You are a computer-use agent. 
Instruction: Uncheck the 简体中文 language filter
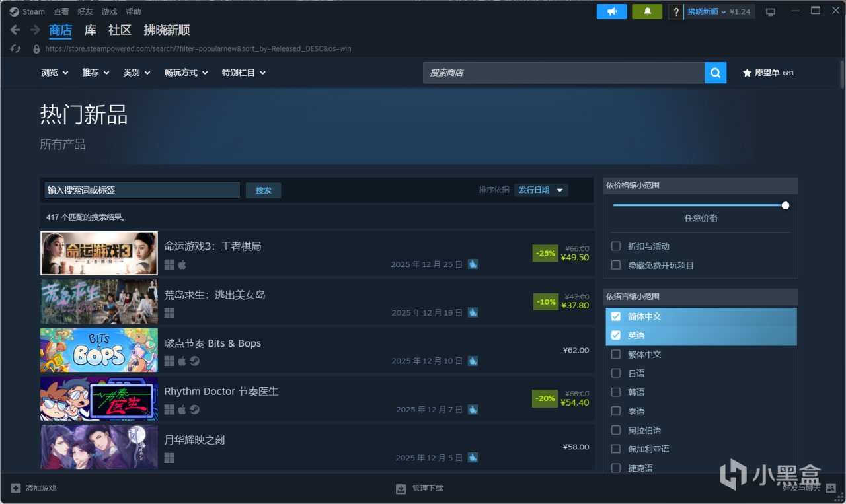(x=616, y=316)
